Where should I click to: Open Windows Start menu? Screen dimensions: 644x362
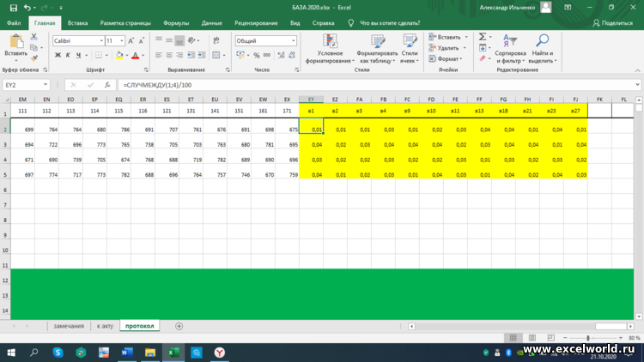coord(11,353)
